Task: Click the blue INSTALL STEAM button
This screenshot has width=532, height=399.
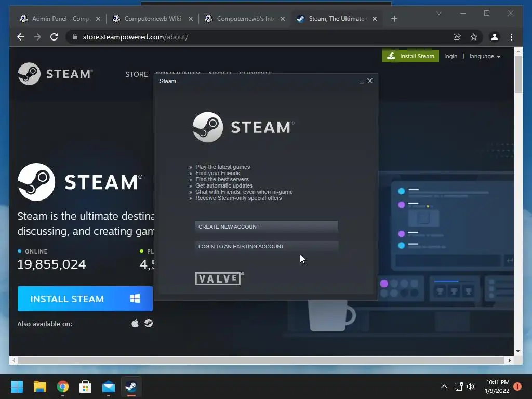Action: point(85,299)
